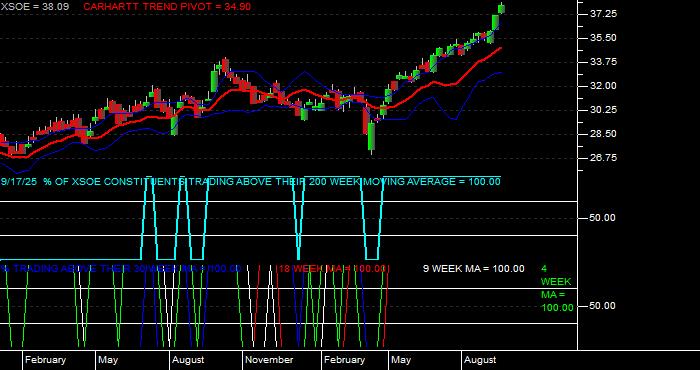This screenshot has height=370, width=700.
Task: Click the green 4 WEEK MA = 100.00 label
Action: pyautogui.click(x=557, y=288)
